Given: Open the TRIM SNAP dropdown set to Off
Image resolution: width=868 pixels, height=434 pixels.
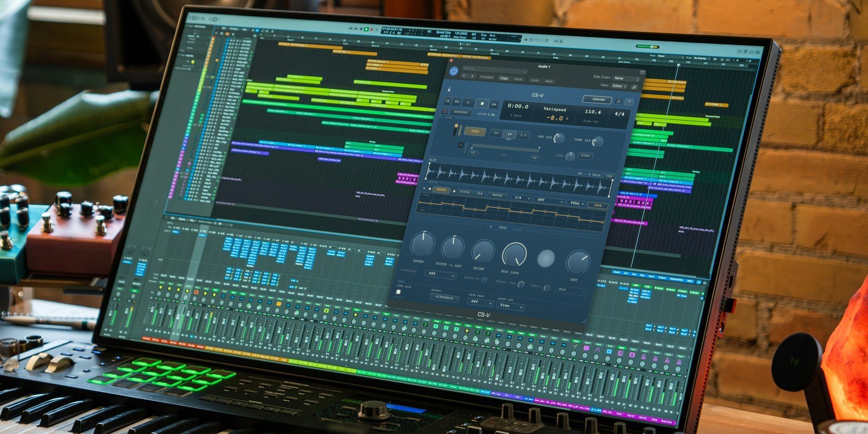Looking at the screenshot, I should point(480,302).
